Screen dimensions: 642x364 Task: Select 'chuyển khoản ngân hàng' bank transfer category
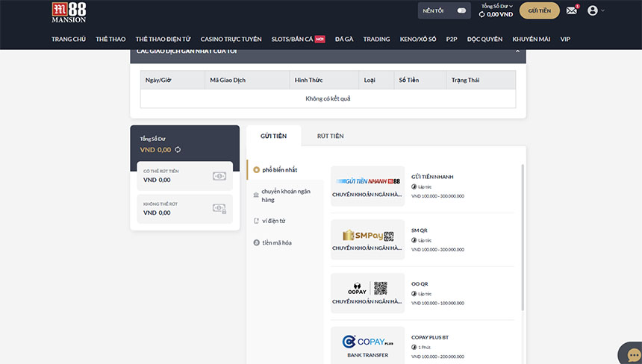284,195
